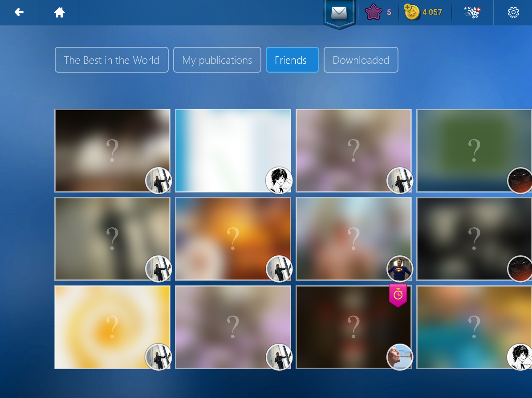This screenshot has height=398, width=532.
Task: Go back using the left arrow icon
Action: pyautogui.click(x=19, y=12)
